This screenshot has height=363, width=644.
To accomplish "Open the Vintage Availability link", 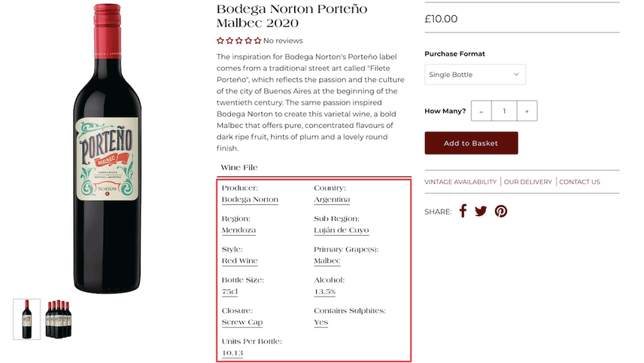I will click(x=460, y=181).
